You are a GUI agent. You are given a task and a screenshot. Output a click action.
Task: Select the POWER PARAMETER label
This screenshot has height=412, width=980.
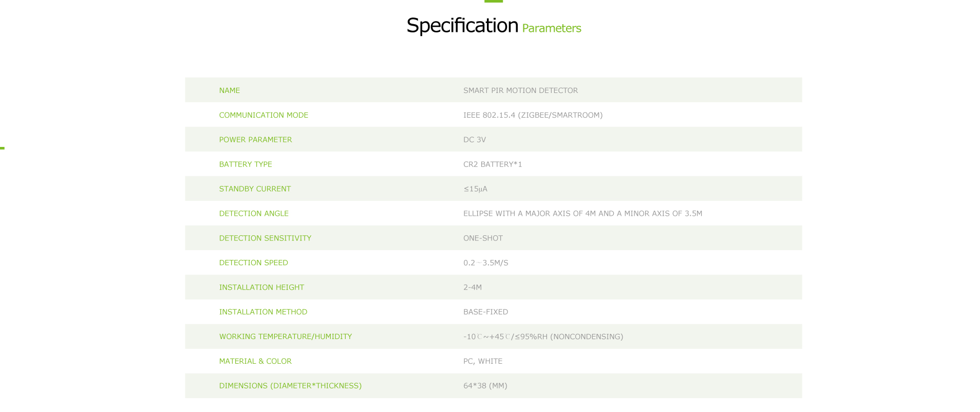(x=255, y=140)
